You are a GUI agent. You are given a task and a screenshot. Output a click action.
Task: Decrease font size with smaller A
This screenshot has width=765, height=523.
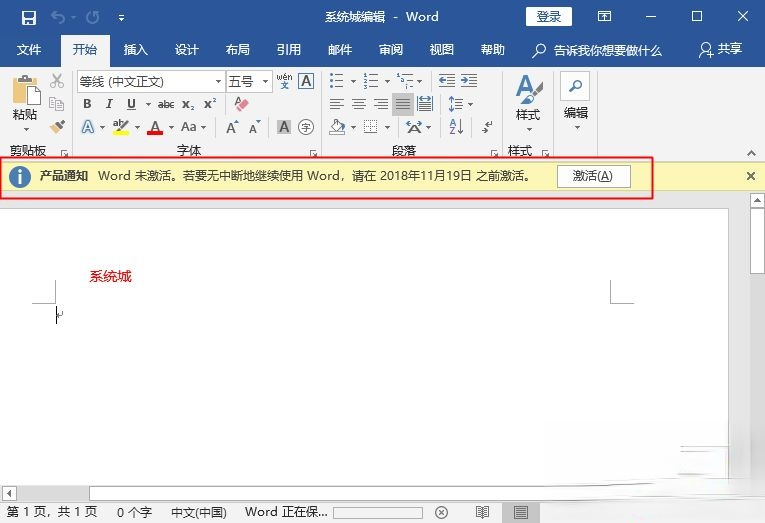[x=254, y=128]
